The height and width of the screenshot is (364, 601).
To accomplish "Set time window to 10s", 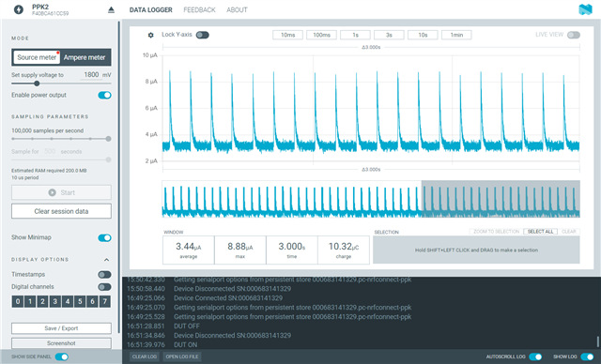I will pyautogui.click(x=423, y=35).
